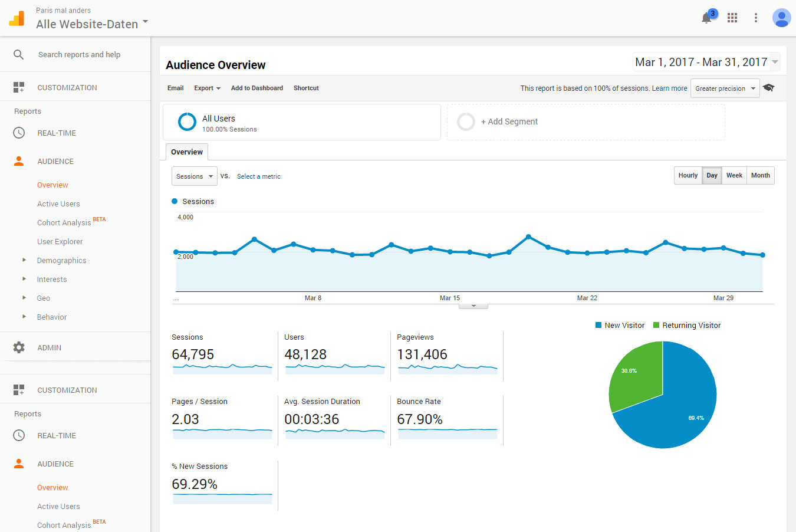The height and width of the screenshot is (532, 796).
Task: Open the user account avatar
Action: tap(781, 18)
